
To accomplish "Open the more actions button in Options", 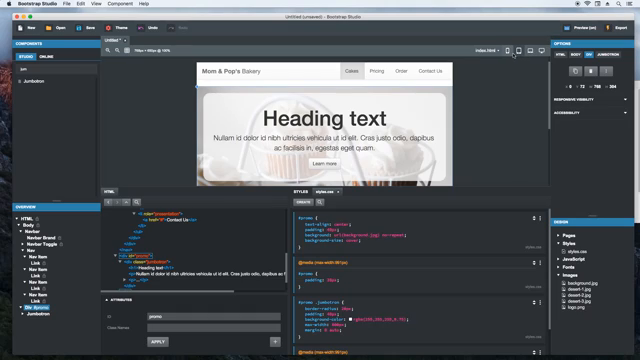I will click(606, 71).
